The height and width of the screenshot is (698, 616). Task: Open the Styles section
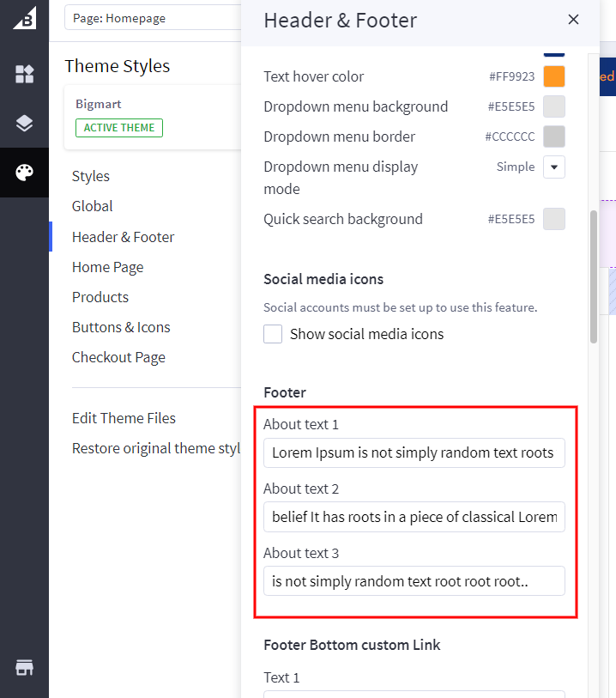(x=91, y=176)
